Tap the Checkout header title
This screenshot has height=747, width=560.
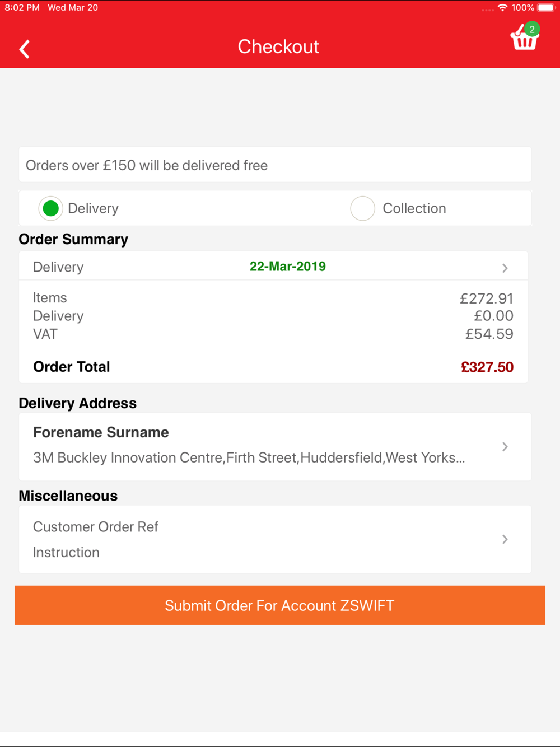[278, 46]
